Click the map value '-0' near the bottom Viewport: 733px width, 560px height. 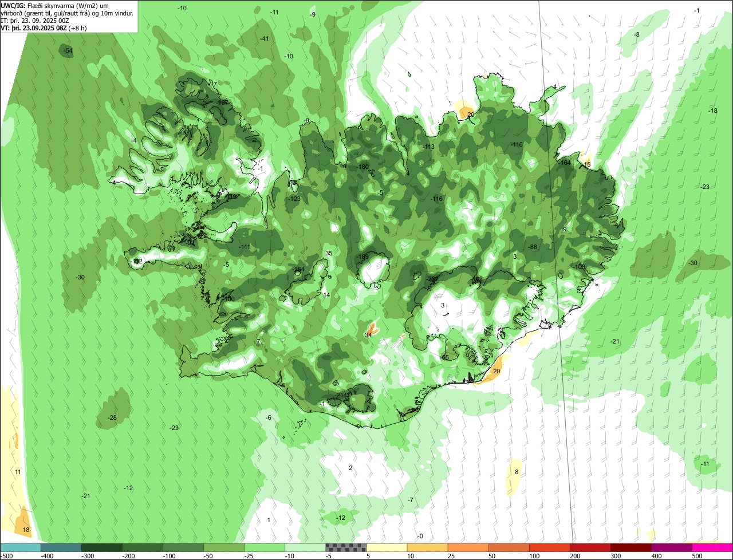coord(420,536)
